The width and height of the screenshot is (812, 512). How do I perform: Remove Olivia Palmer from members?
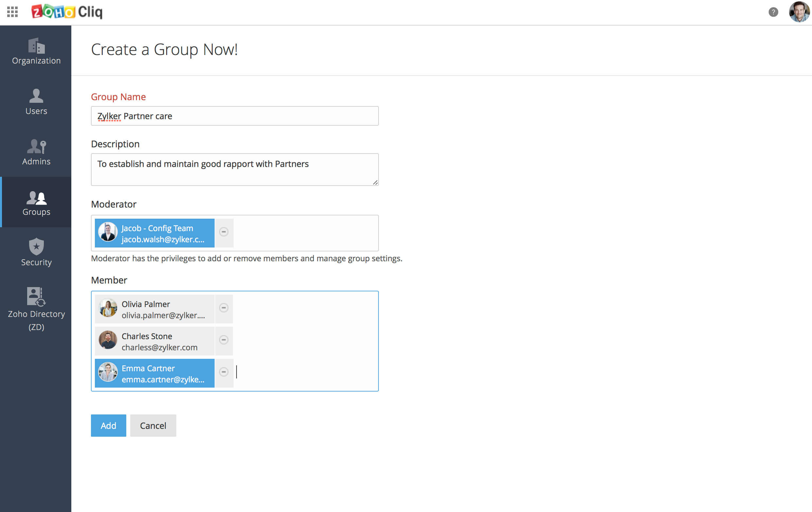click(x=223, y=308)
